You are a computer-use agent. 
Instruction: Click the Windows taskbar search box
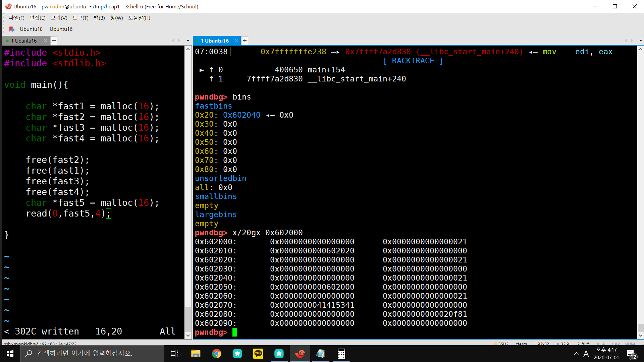click(92, 353)
